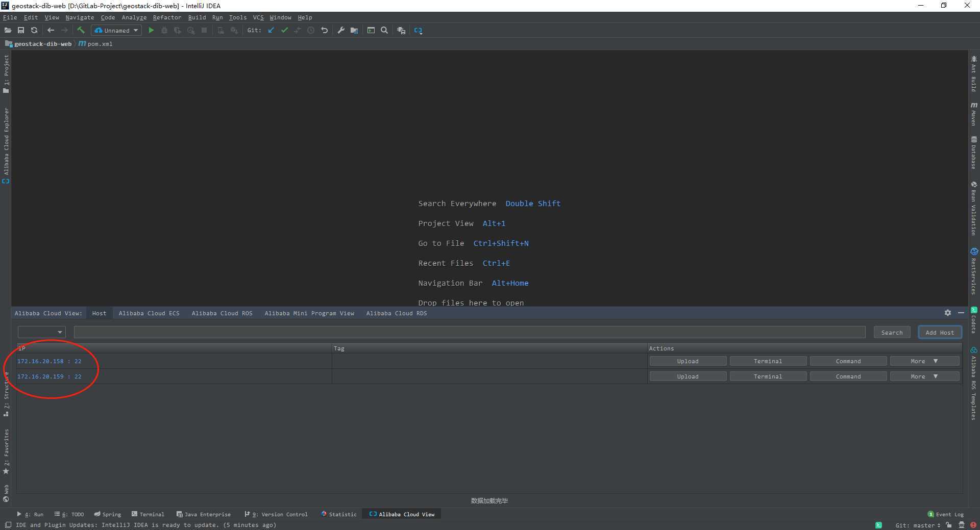
Task: Run the configuration with the green play icon
Action: pyautogui.click(x=151, y=31)
